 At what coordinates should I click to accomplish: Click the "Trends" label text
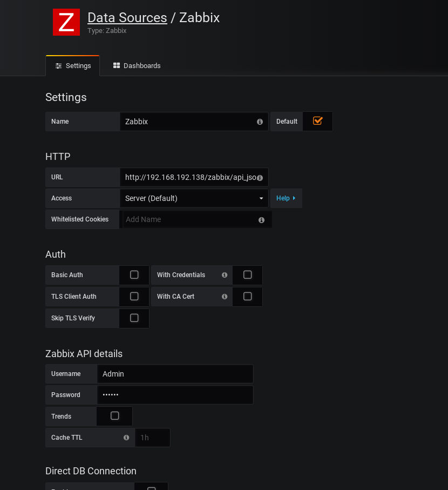coord(61,417)
